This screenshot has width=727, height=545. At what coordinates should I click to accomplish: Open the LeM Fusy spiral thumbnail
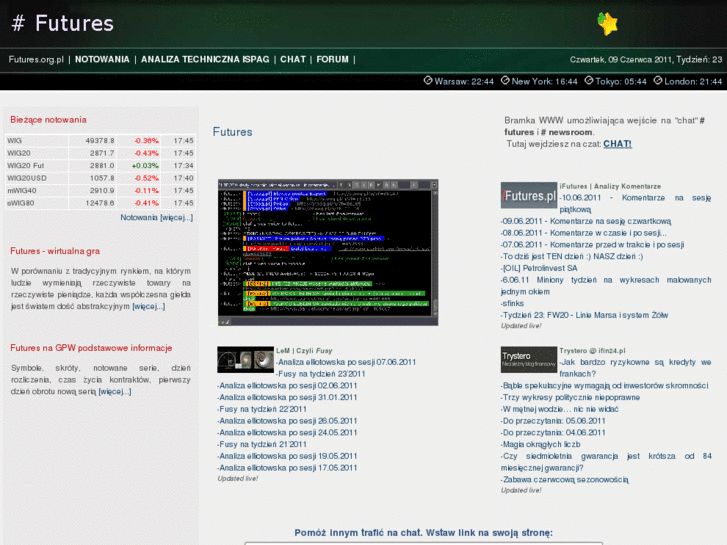click(x=245, y=359)
